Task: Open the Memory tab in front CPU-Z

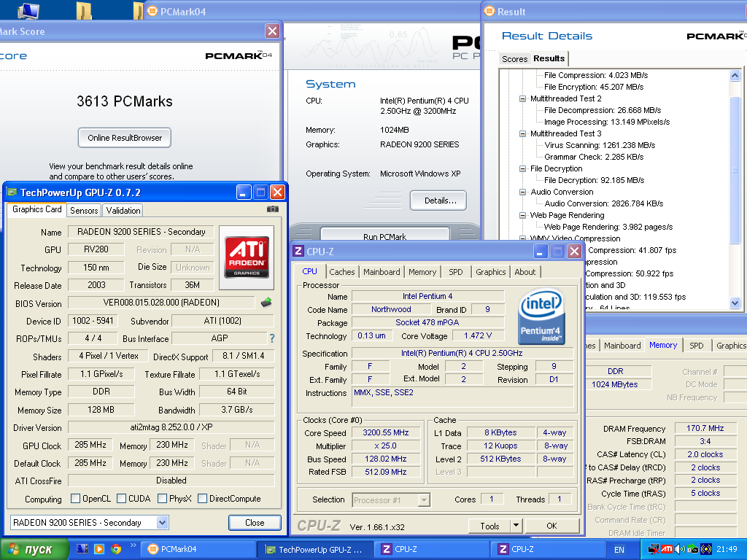Action: 422,272
